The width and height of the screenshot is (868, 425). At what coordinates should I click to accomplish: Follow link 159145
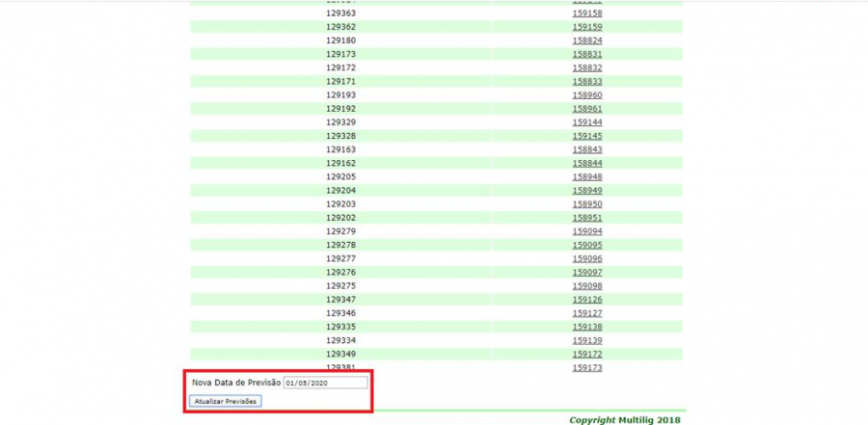586,136
